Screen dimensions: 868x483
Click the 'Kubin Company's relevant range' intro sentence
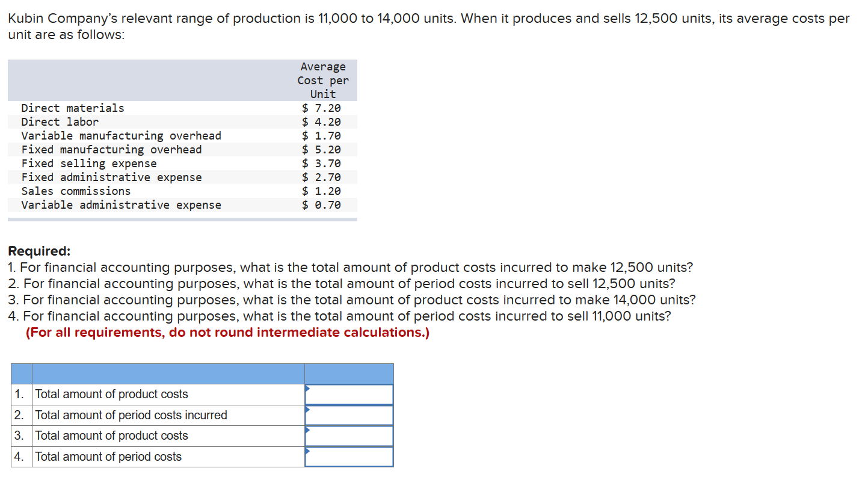pyautogui.click(x=428, y=26)
